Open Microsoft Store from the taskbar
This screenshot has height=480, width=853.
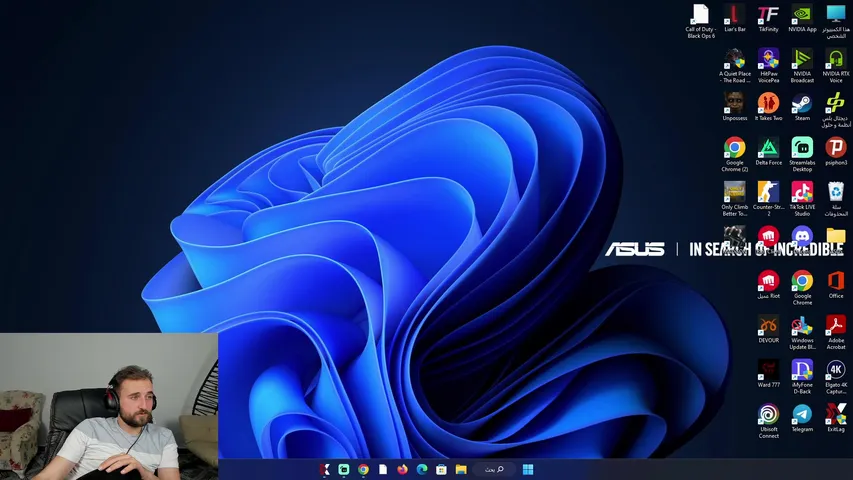(x=442, y=469)
